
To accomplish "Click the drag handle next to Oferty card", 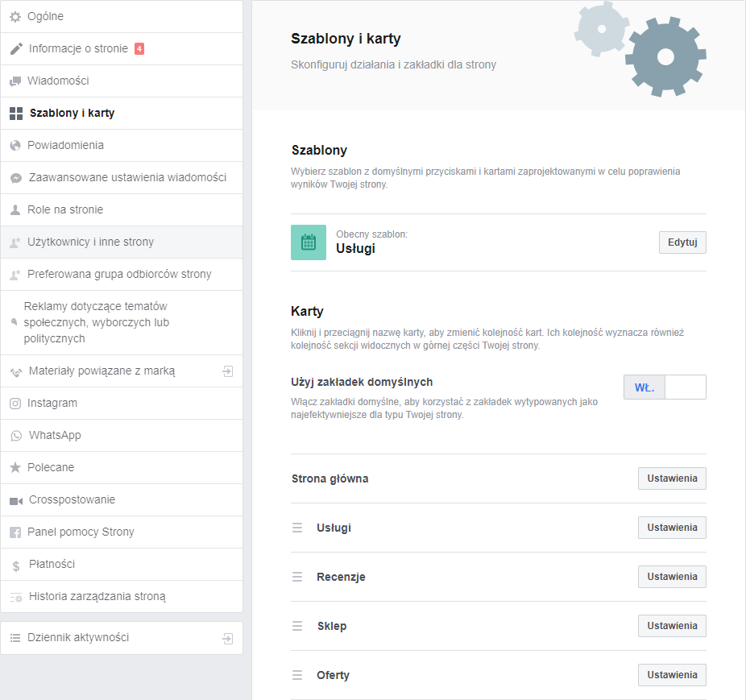I will click(297, 676).
